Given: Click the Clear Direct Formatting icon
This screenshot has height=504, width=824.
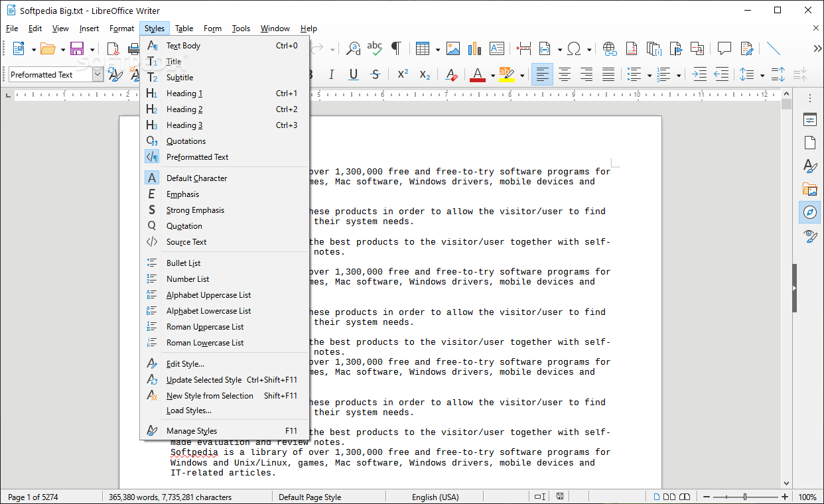Looking at the screenshot, I should [452, 74].
